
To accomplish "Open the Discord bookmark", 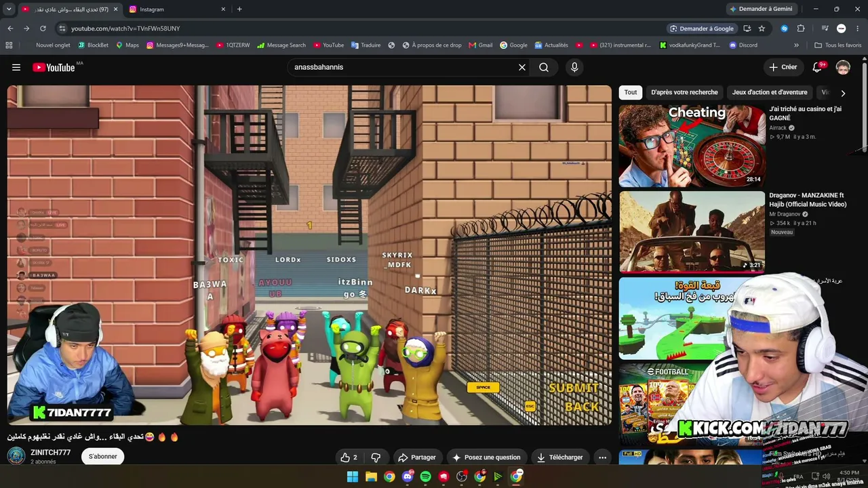I will pos(743,45).
